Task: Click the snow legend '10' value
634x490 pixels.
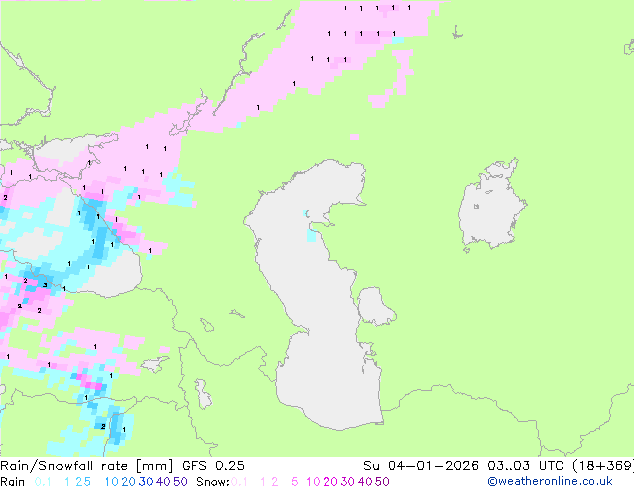Action: pyautogui.click(x=313, y=482)
